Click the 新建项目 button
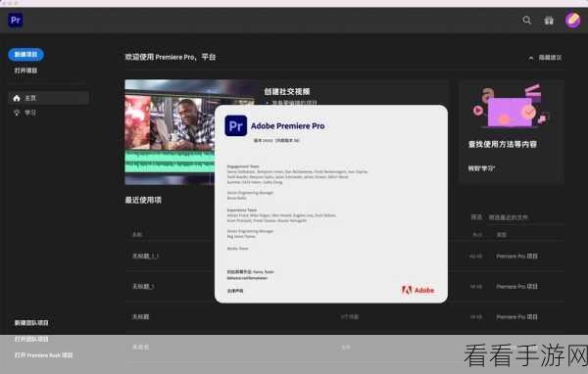The width and height of the screenshot is (588, 374). pyautogui.click(x=25, y=55)
